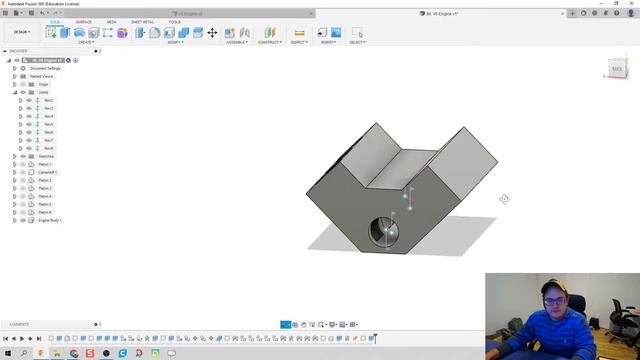
Task: Open Windows Start menu
Action: point(8,353)
